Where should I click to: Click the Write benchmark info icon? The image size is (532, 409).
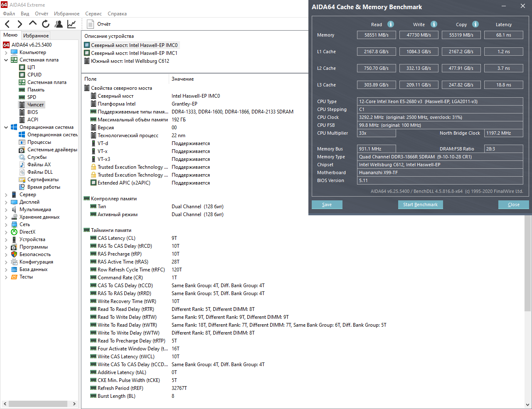point(434,24)
